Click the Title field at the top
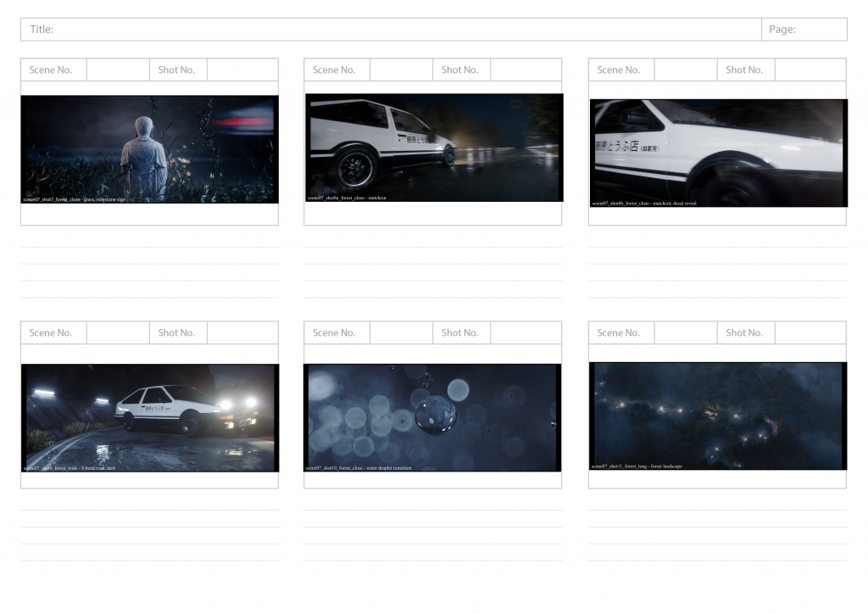The height and width of the screenshot is (614, 868). coord(391,30)
